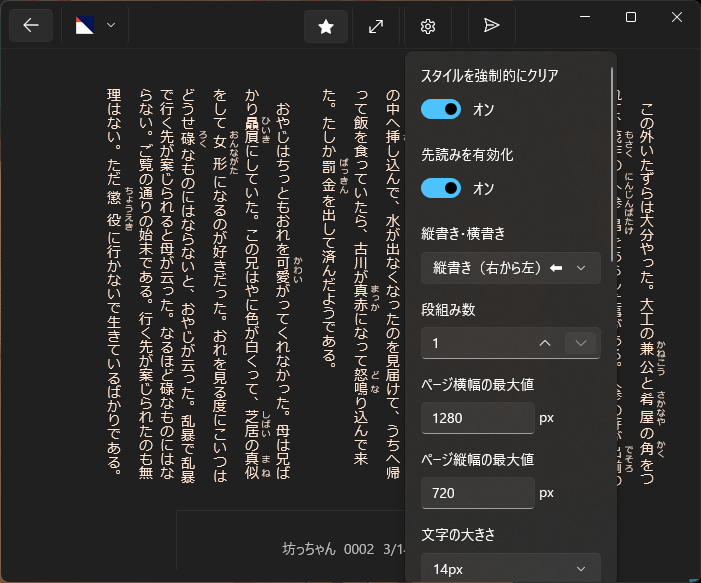Click the スタイルを強制的にクリア label
Image resolution: width=701 pixels, height=583 pixels.
[x=490, y=76]
